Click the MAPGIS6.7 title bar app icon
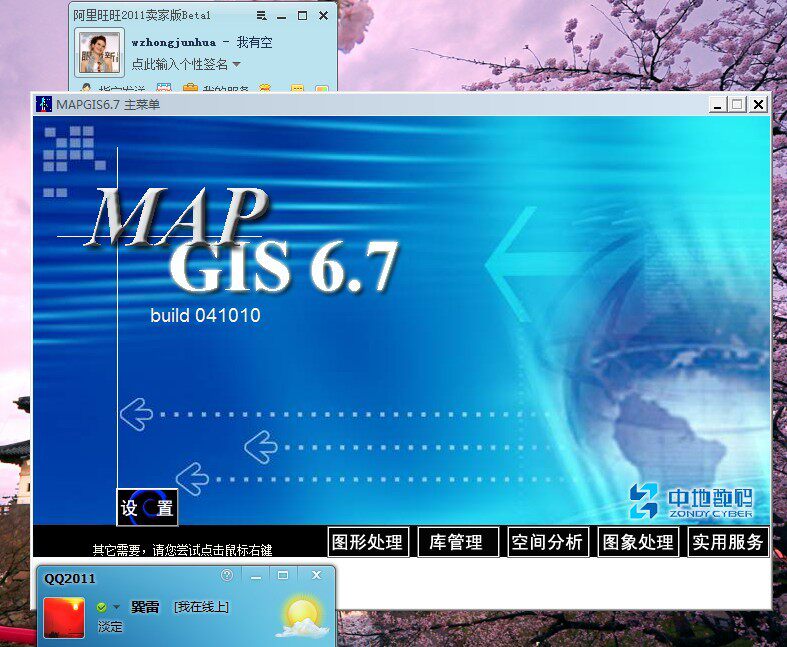Viewport: 787px width, 647px height. [x=44, y=104]
